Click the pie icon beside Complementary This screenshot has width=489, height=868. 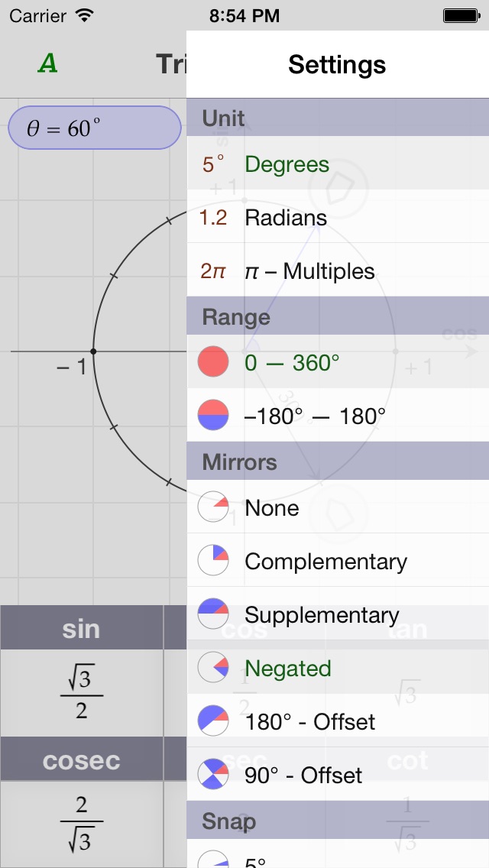pos(212,560)
